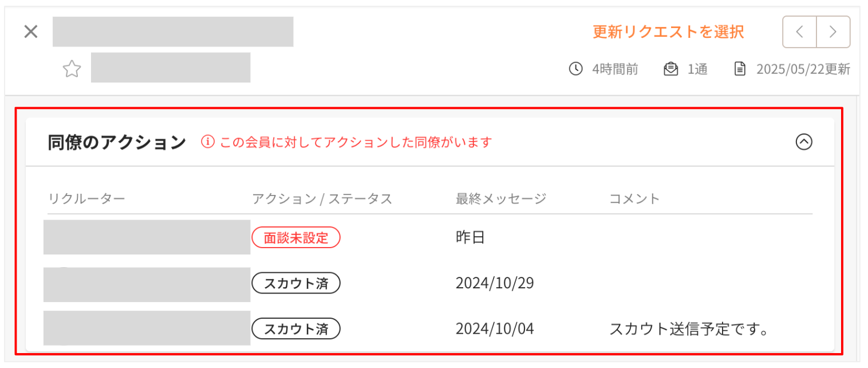
Task: Close the candidate detail panel
Action: [30, 32]
